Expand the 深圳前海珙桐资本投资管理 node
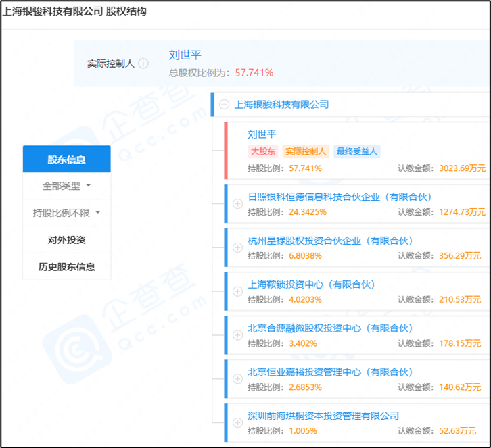Viewport: 491px width, 448px height. click(x=237, y=422)
